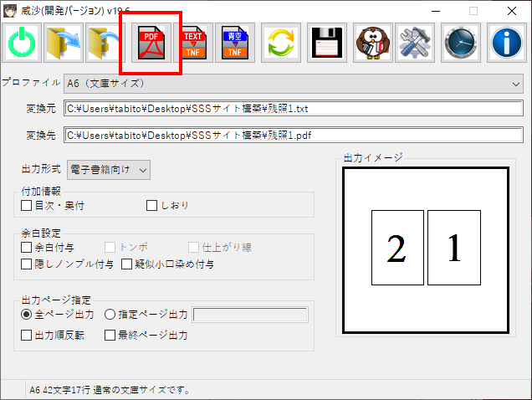
Task: Click the 青空 to TNF conversion icon
Action: (x=235, y=43)
